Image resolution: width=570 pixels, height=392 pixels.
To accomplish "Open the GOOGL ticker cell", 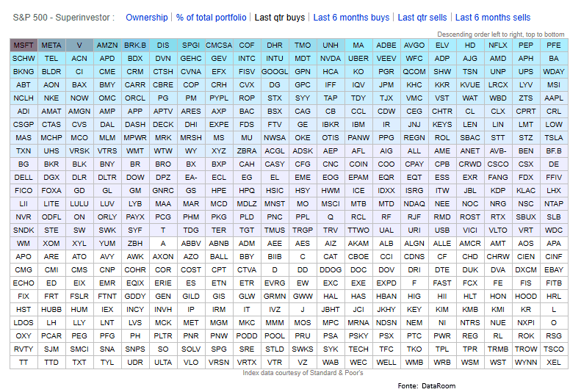I will coord(275,71).
